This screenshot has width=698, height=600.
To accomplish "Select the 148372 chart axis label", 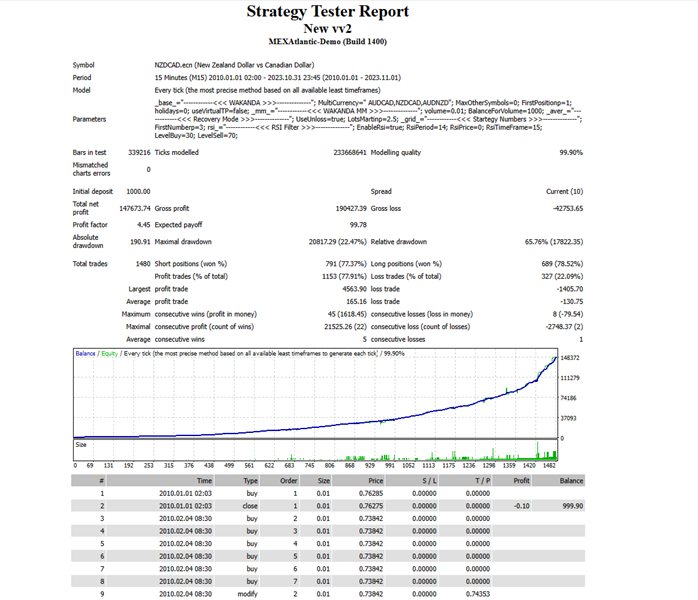I will coord(570,358).
